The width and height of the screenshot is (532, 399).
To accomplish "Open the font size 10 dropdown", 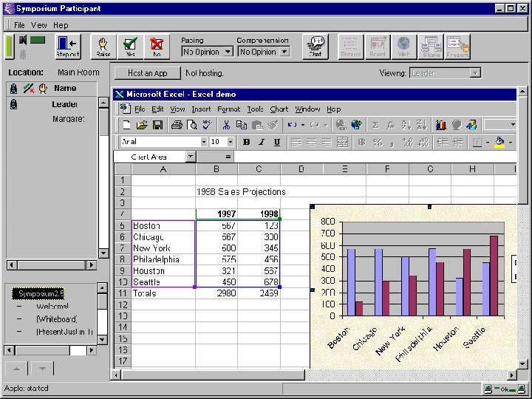I will point(231,142).
